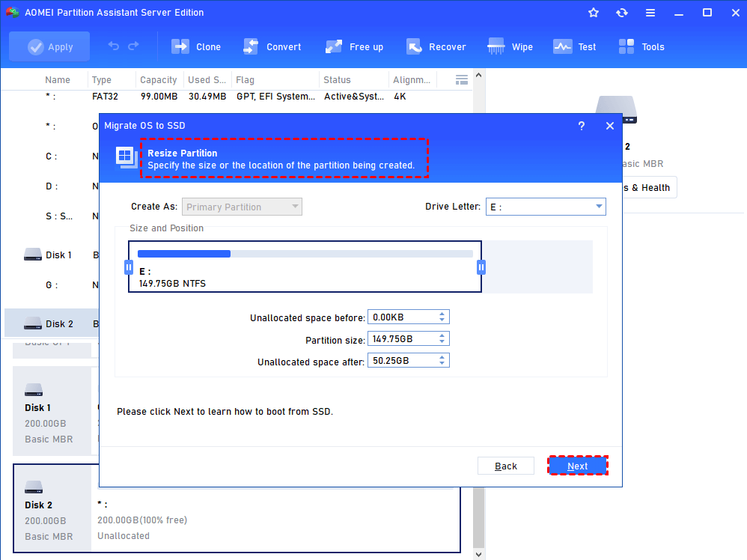Select the Disk 2 row in the list
Screen dimensions: 747x560
[52, 323]
